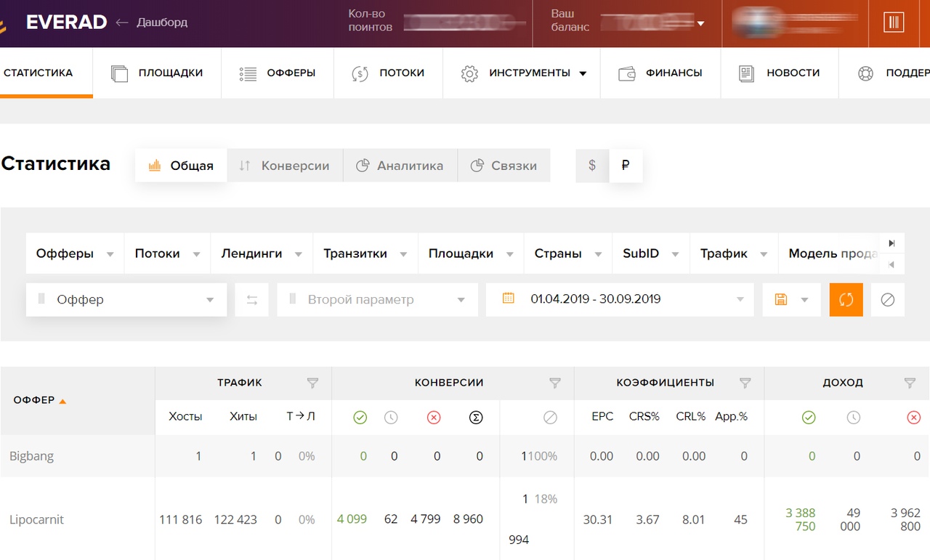
Task: Expand the Страны filter dropdown
Action: (x=568, y=253)
